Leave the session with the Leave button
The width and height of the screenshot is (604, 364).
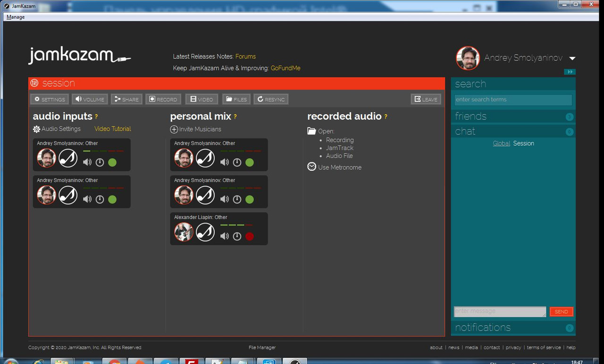click(x=426, y=99)
